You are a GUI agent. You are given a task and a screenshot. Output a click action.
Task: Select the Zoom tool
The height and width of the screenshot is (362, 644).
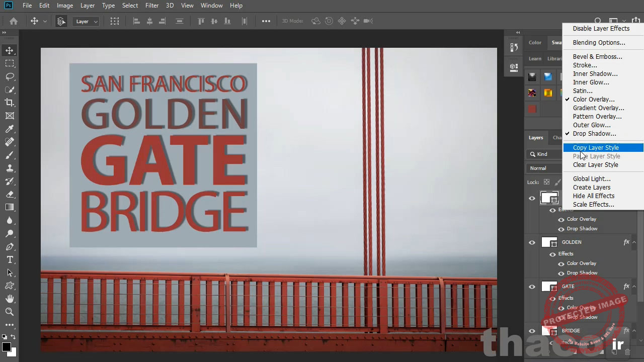coord(10,312)
